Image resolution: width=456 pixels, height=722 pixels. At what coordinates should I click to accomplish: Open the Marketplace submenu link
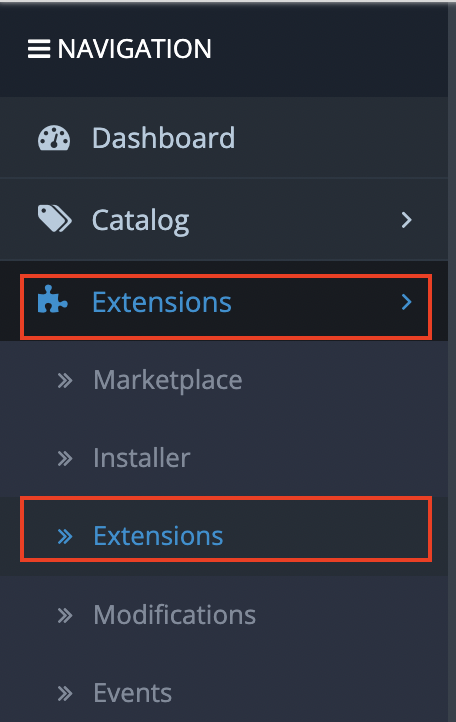pos(224,380)
